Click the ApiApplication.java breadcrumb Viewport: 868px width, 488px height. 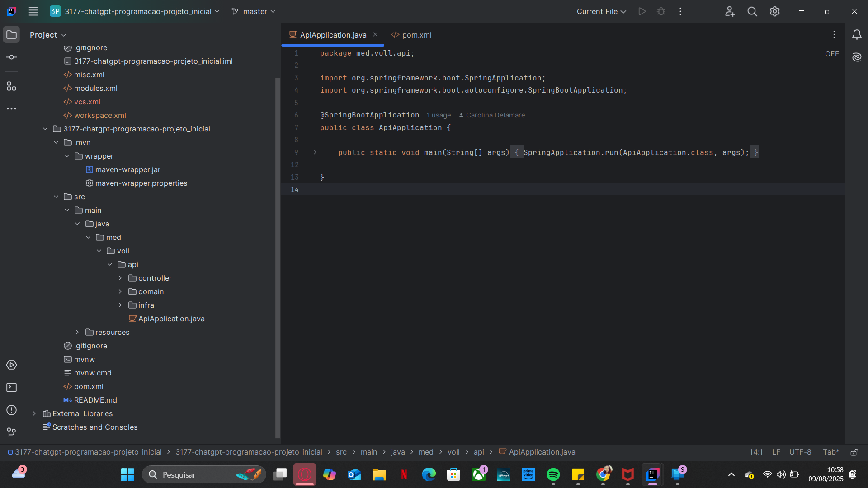(537, 452)
